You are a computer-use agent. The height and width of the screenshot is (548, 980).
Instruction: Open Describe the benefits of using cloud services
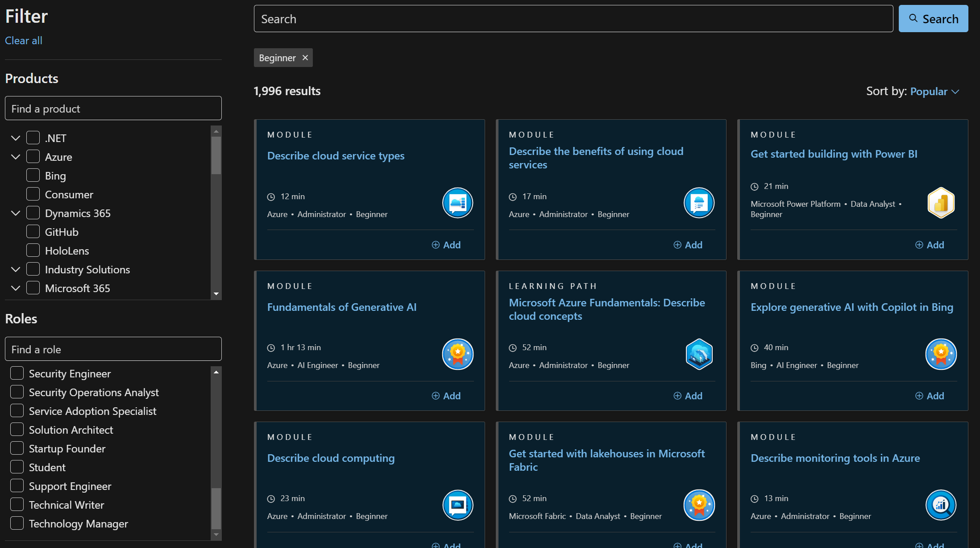(596, 158)
